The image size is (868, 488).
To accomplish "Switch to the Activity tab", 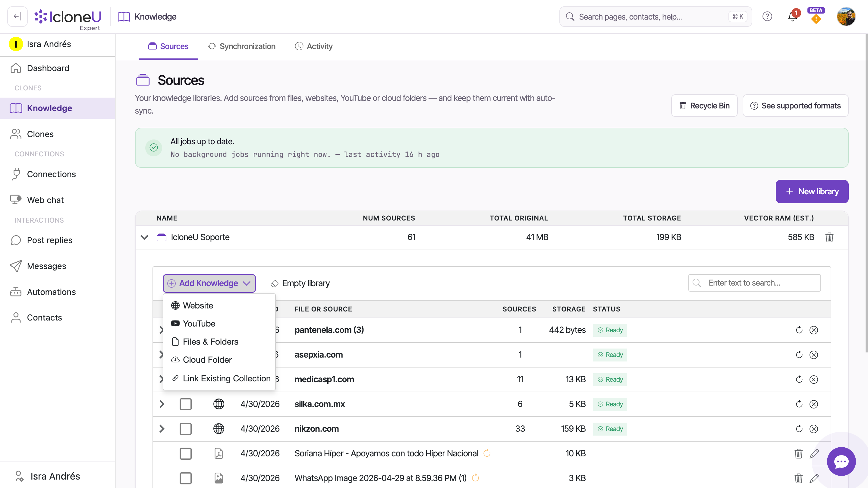I will 313,46.
